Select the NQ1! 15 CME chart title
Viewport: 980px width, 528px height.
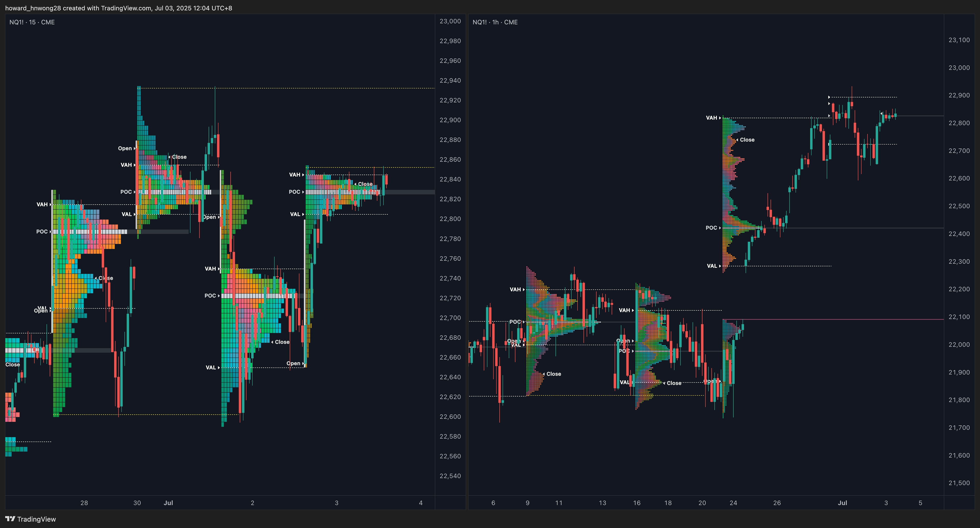(32, 22)
